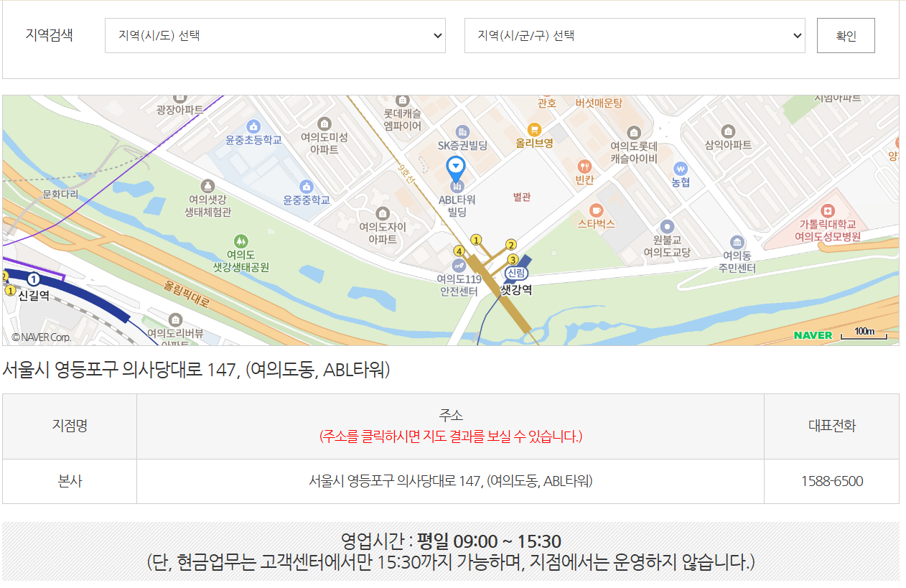This screenshot has width=906, height=588.
Task: Click the 버섯매운탕 map label
Action: tap(599, 103)
